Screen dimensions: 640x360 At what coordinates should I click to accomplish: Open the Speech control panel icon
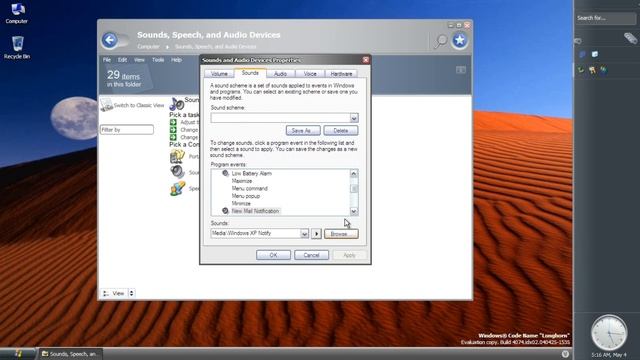178,189
